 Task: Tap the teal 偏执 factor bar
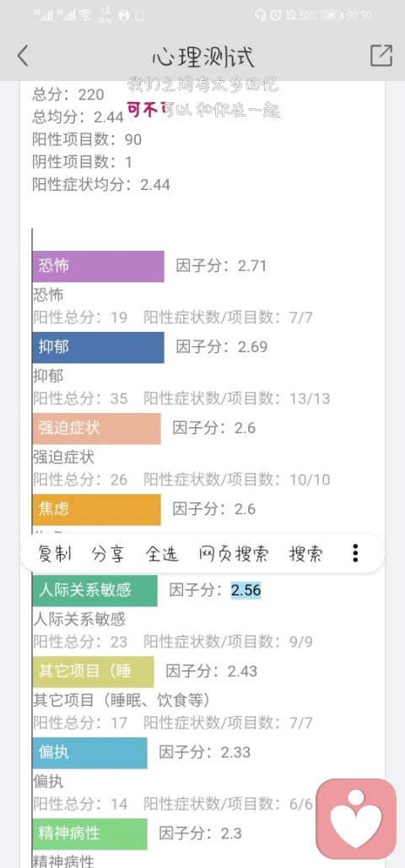click(89, 752)
